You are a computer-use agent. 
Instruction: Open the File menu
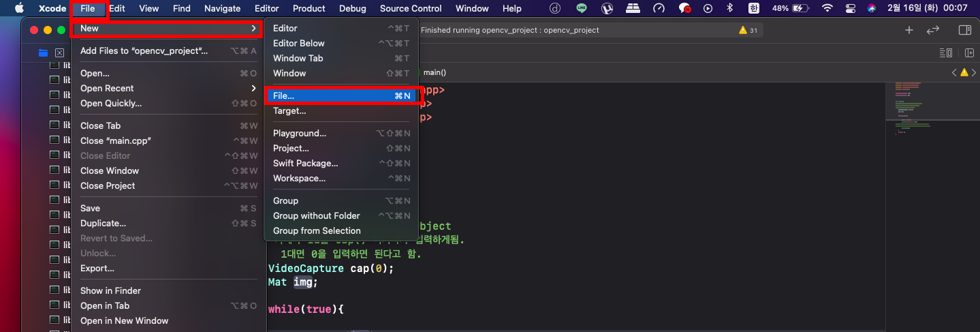88,8
